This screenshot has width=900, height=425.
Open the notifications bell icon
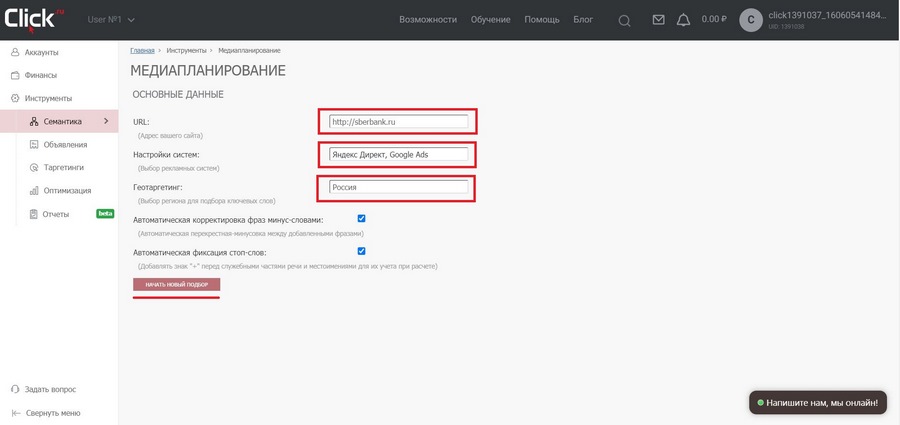click(683, 20)
